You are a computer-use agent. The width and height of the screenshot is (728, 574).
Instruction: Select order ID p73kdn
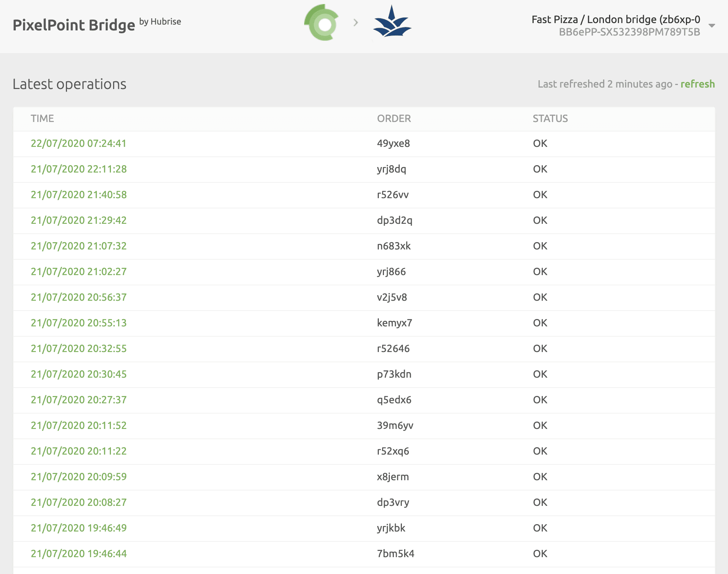pos(394,374)
